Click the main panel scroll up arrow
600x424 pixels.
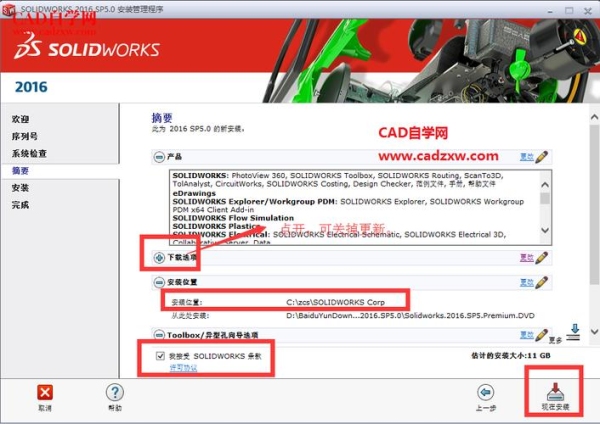pos(594,117)
